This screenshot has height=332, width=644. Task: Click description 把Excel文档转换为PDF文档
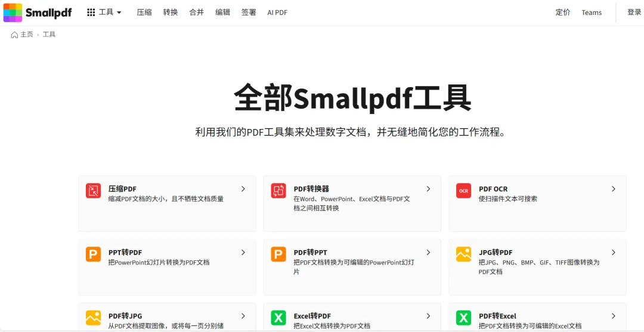pyautogui.click(x=332, y=326)
